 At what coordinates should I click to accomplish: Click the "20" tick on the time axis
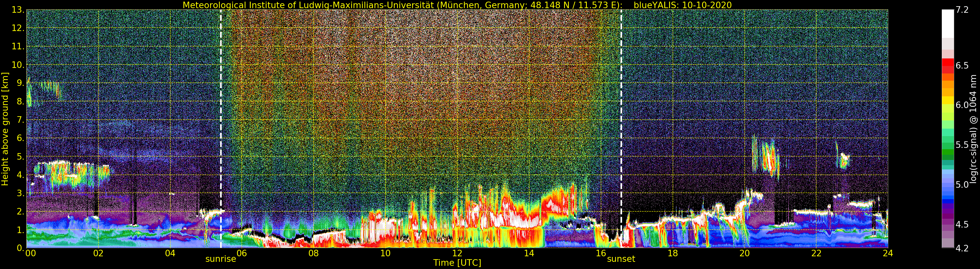point(745,253)
